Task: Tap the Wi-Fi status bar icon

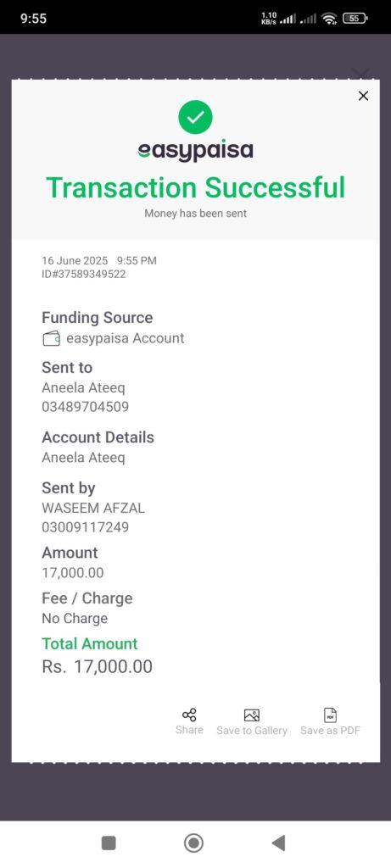Action: [330, 19]
